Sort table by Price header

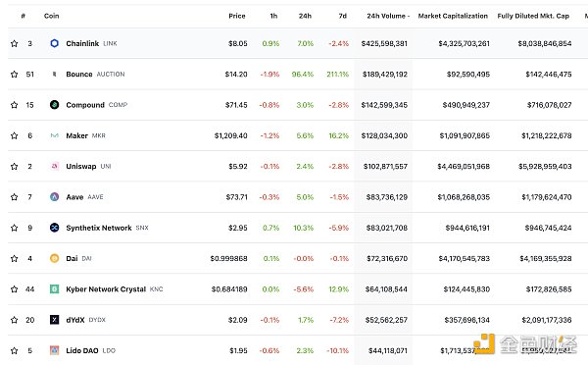(x=237, y=16)
